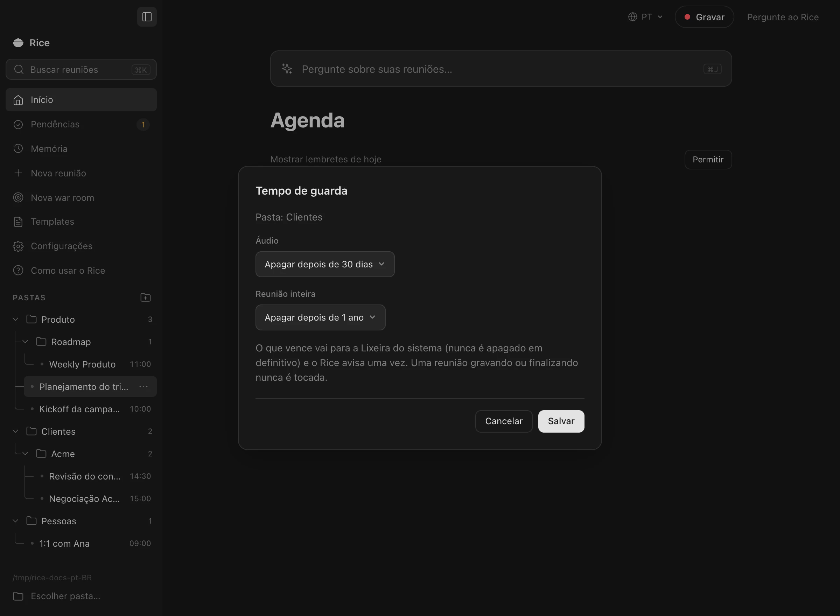The image size is (840, 616).
Task: Click the Templates document icon
Action: pyautogui.click(x=18, y=222)
